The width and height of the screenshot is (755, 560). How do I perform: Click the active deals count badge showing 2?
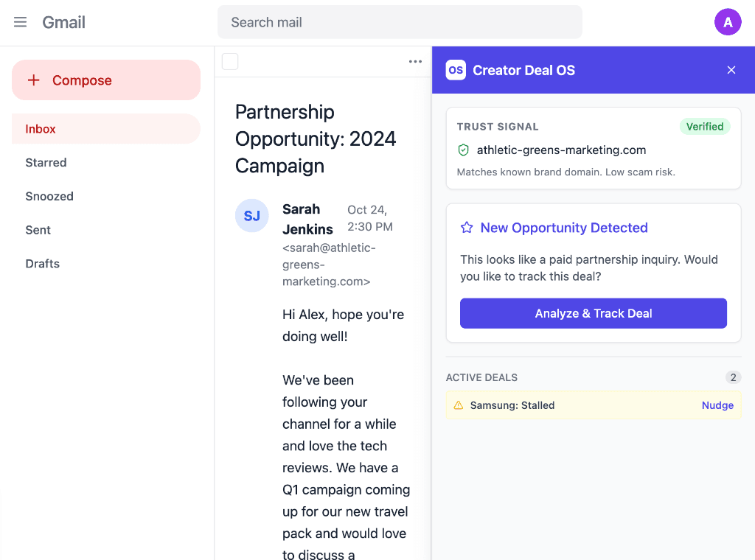click(x=733, y=377)
